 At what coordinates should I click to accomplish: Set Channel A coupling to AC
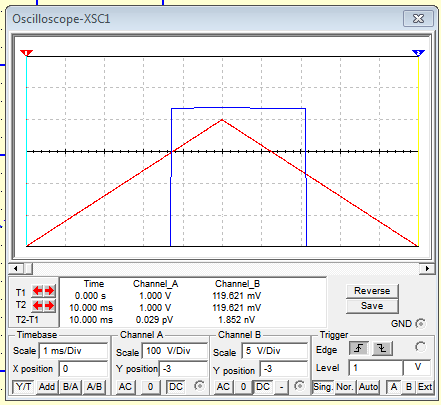click(125, 387)
